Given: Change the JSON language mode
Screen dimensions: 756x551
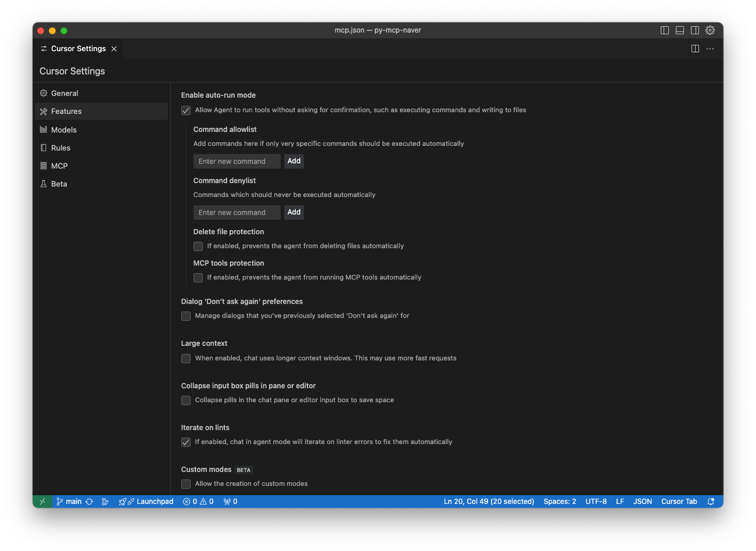Looking at the screenshot, I should click(x=642, y=502).
